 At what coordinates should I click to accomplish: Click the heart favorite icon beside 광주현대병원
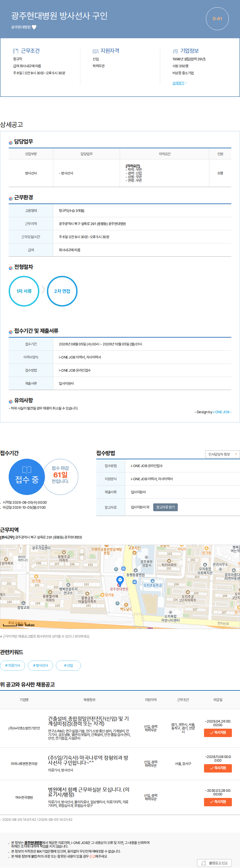coord(34,27)
